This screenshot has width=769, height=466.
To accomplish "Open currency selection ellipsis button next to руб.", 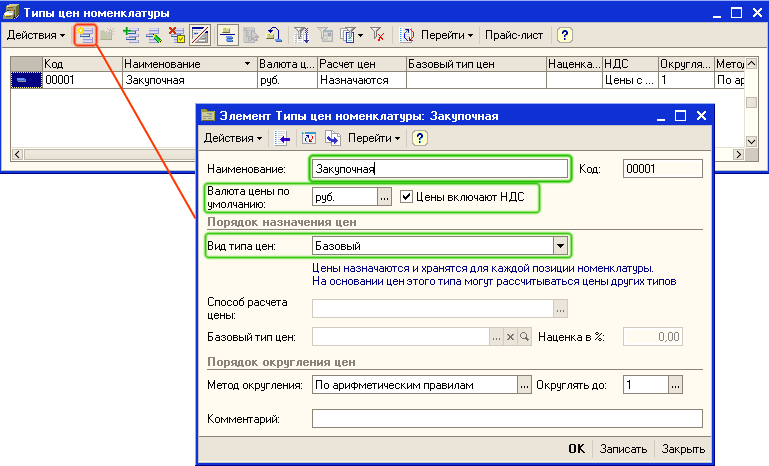I will pyautogui.click(x=384, y=197).
